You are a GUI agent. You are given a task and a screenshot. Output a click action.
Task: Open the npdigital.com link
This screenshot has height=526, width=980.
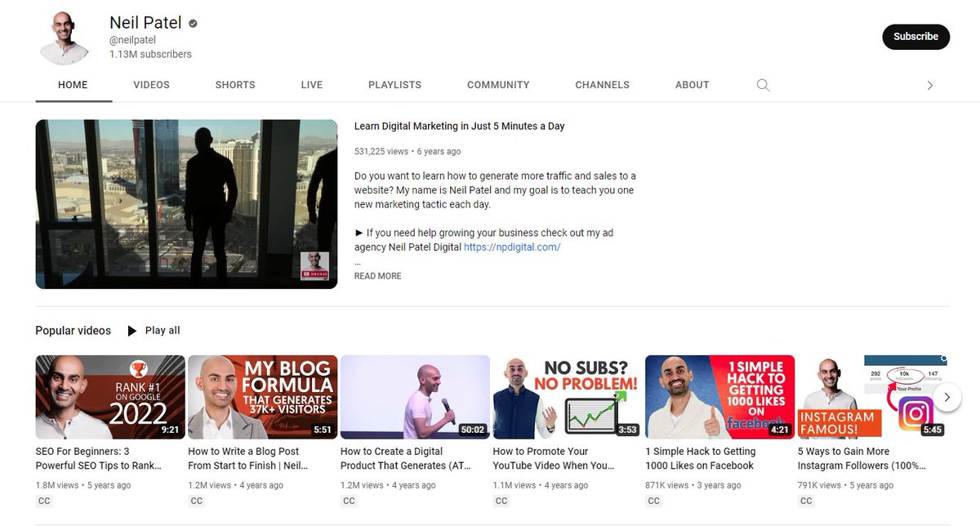pos(512,247)
